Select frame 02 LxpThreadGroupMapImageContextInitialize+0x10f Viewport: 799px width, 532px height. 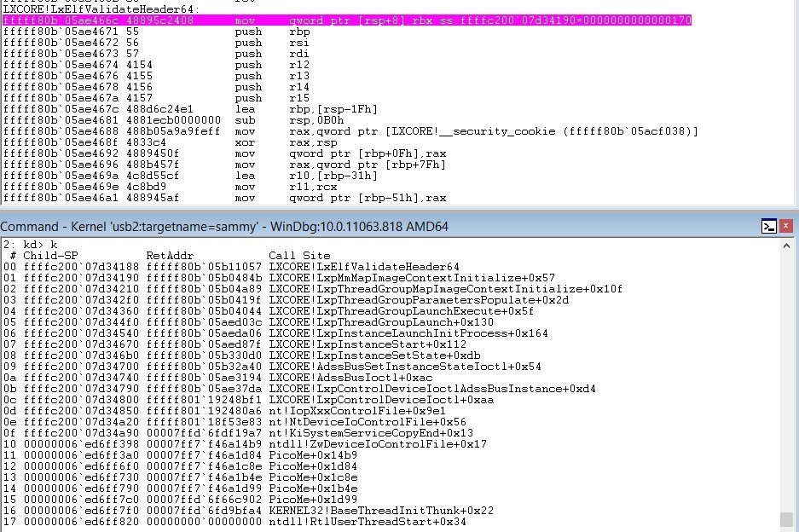pyautogui.click(x=313, y=289)
